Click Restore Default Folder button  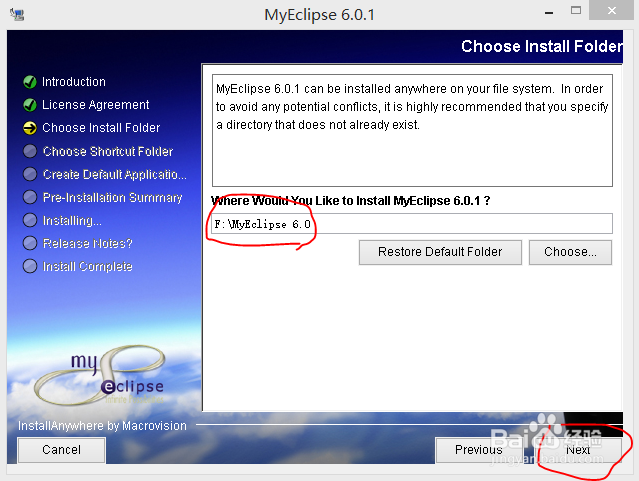point(440,252)
